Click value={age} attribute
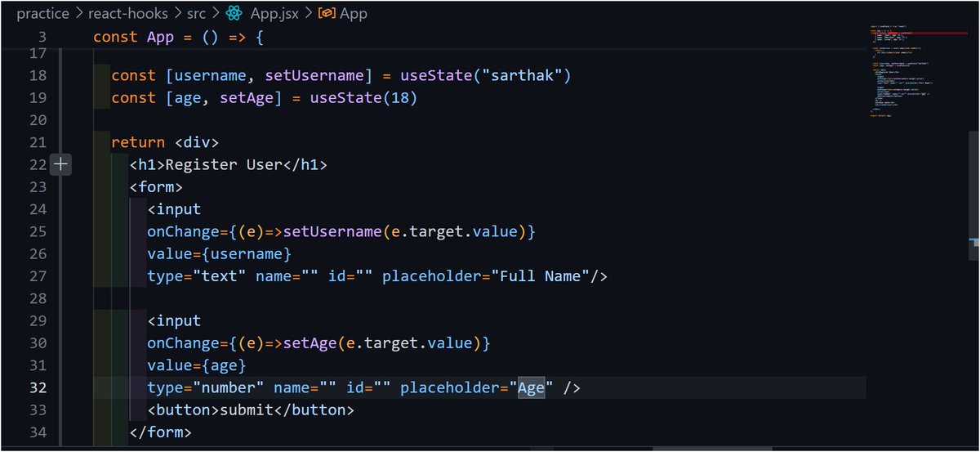The height and width of the screenshot is (452, 980). (x=196, y=365)
